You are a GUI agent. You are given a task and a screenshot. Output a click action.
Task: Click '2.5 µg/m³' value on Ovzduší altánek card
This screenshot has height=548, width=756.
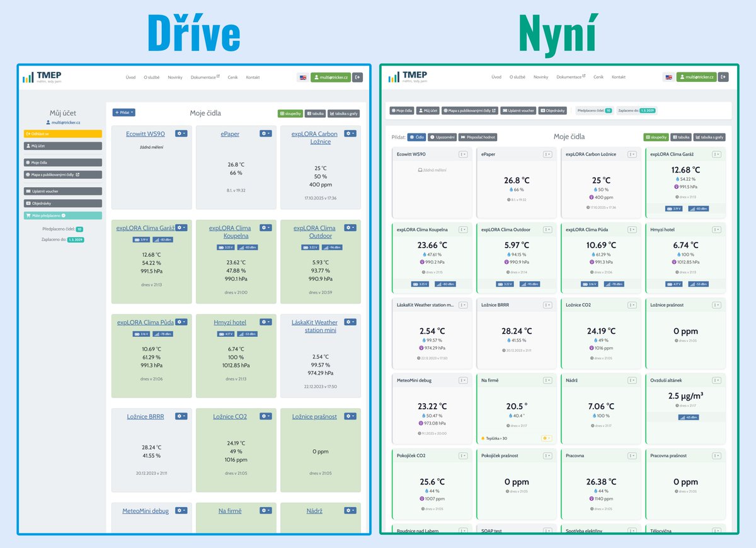(x=685, y=396)
